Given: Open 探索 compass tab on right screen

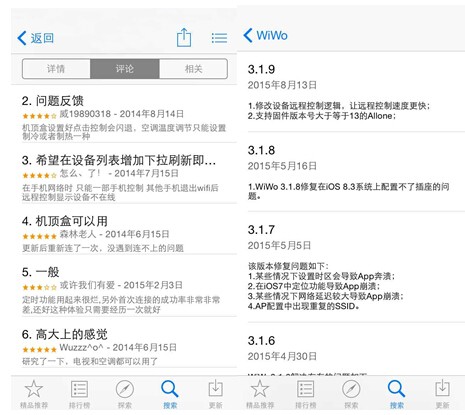Looking at the screenshot, I should click(351, 394).
